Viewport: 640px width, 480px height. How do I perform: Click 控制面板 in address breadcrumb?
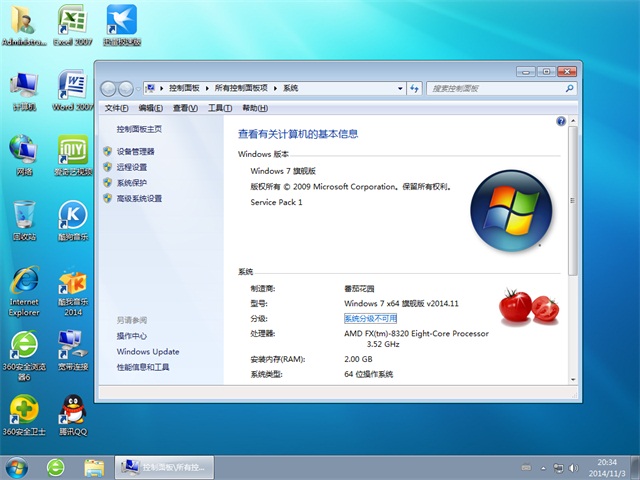[x=184, y=88]
